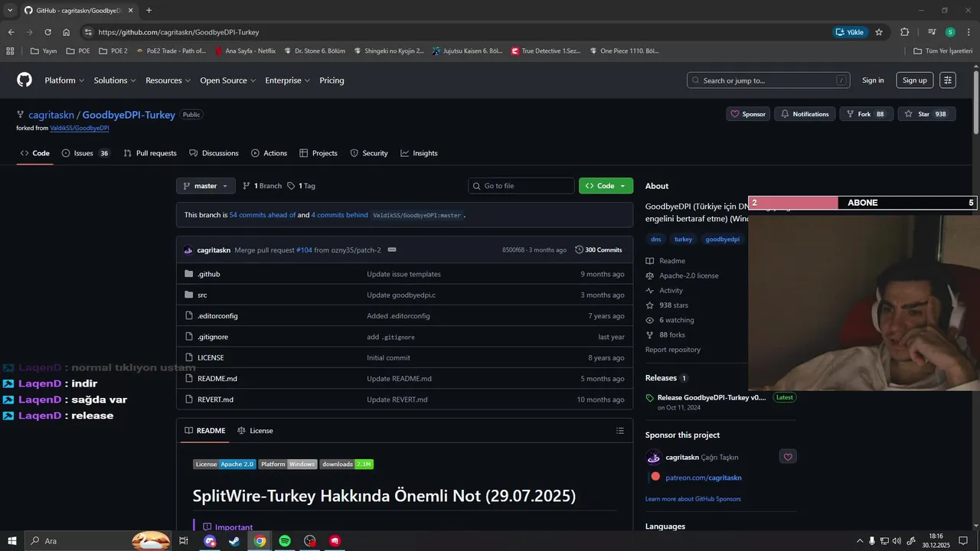This screenshot has width=980, height=551.
Task: Open the Release GoodbyeDPI-Turkey latest release link
Action: pyautogui.click(x=711, y=397)
